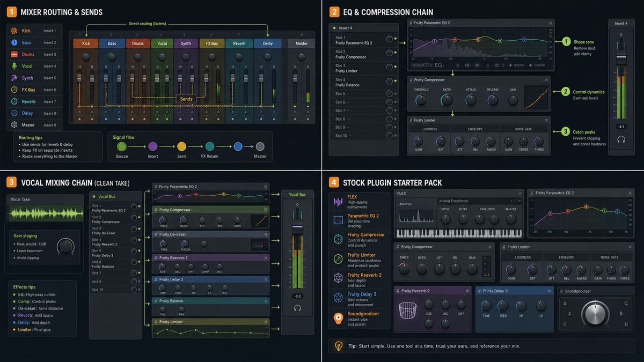644x362 pixels.
Task: Select Slot 6 Fruity Balance in Vocal Bus rack
Action: click(115, 263)
